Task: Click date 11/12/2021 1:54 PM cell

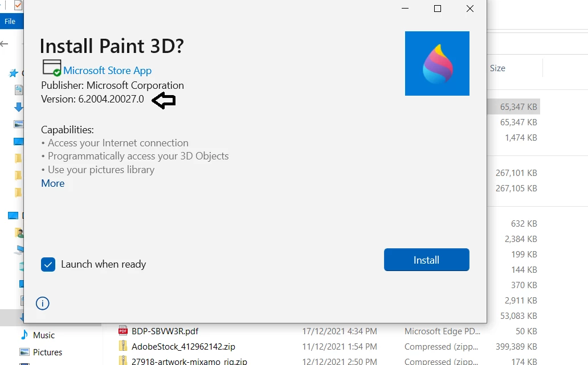Action: click(340, 347)
